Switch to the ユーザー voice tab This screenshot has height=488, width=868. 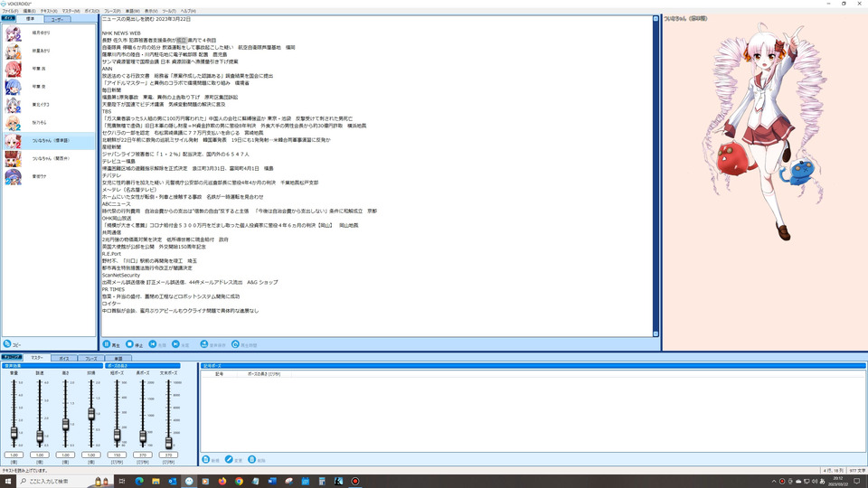pos(57,19)
